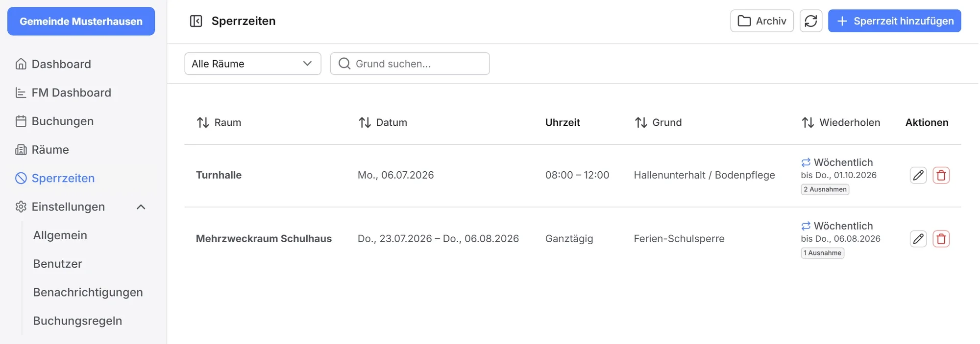Image resolution: width=980 pixels, height=344 pixels.
Task: Sort by Wiederholen column arrows icon
Action: coord(808,122)
